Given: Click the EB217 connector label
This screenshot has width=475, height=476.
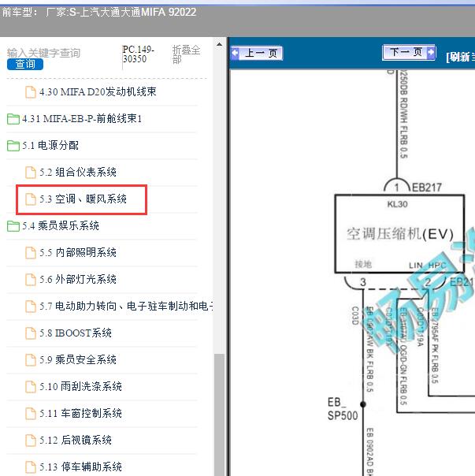Looking at the screenshot, I should tap(426, 188).
